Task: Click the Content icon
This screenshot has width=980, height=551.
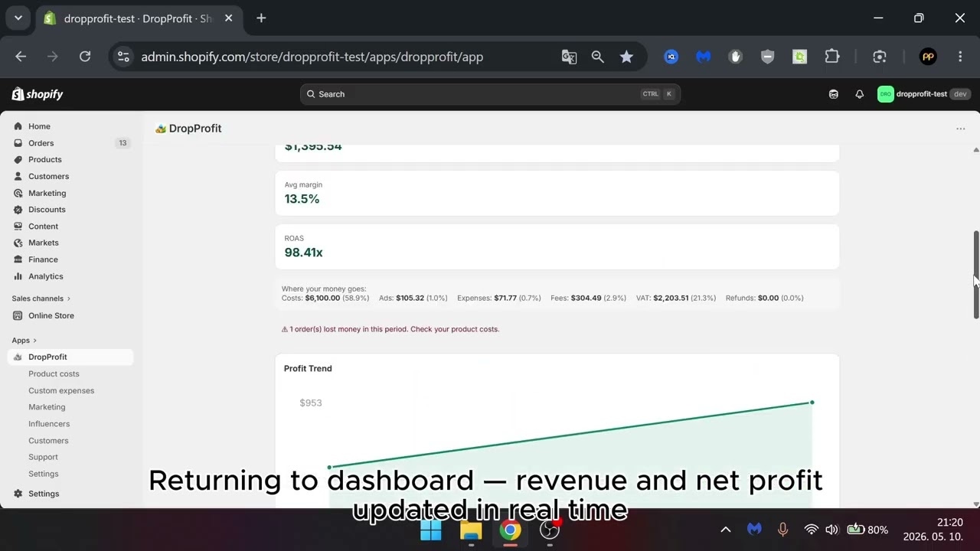Action: point(18,227)
